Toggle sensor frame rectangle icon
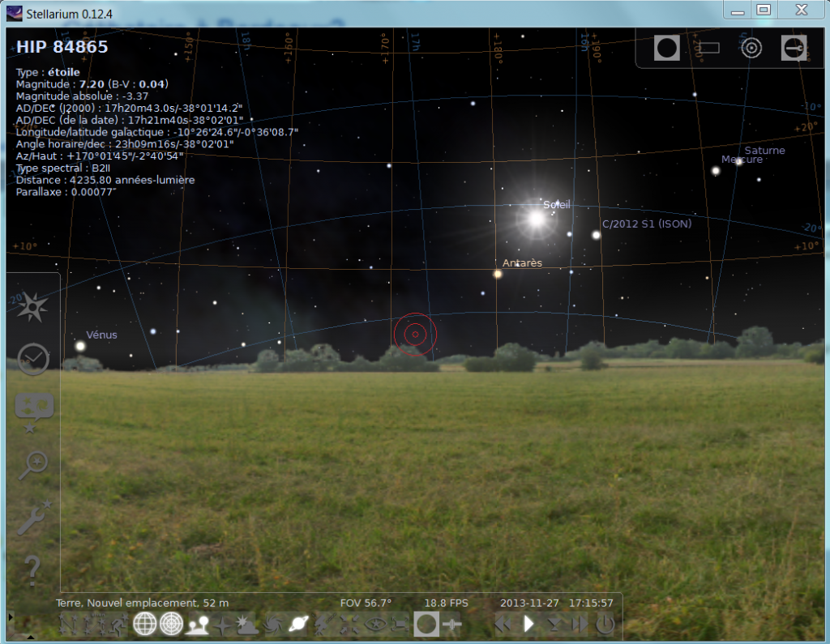 pyautogui.click(x=709, y=48)
